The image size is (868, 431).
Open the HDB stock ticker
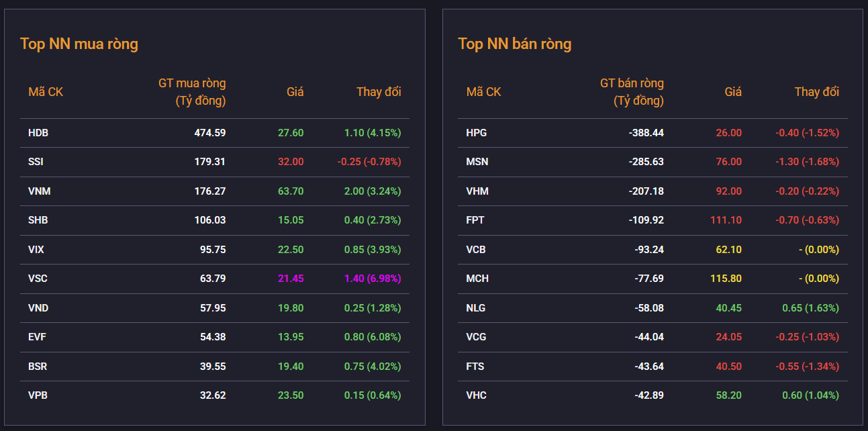[38, 133]
